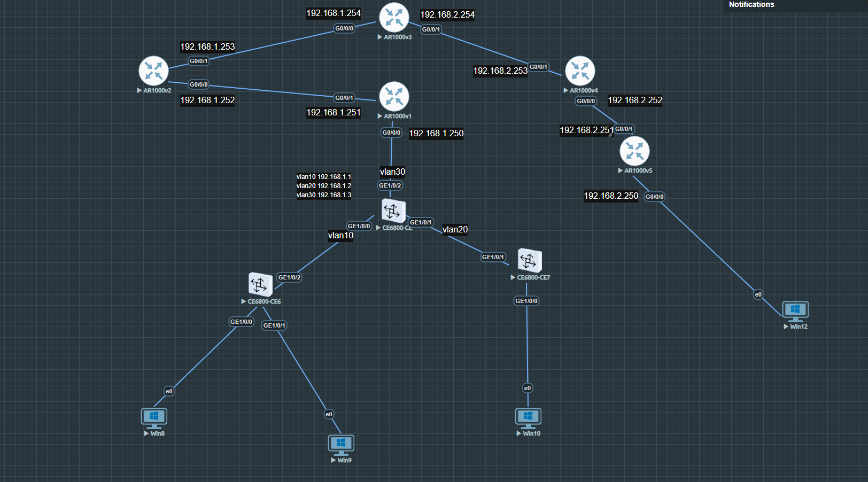Image resolution: width=868 pixels, height=482 pixels.
Task: Click the 192.168.2.250 address label
Action: [611, 196]
